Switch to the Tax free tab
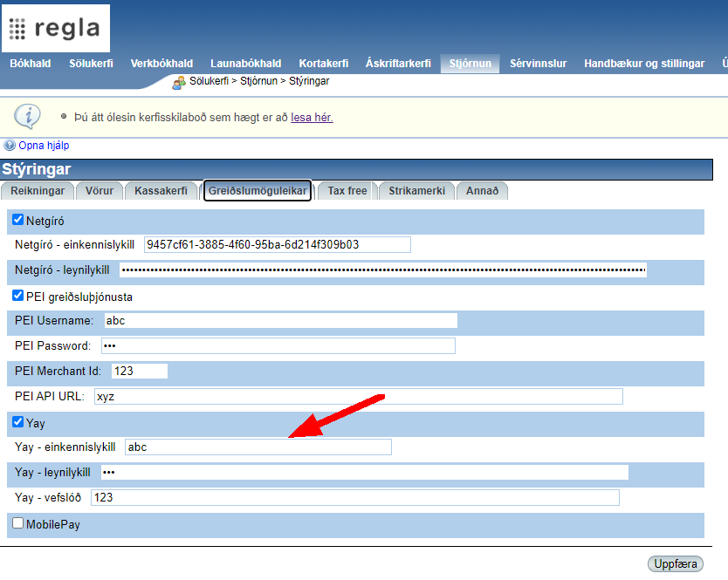 tap(347, 190)
